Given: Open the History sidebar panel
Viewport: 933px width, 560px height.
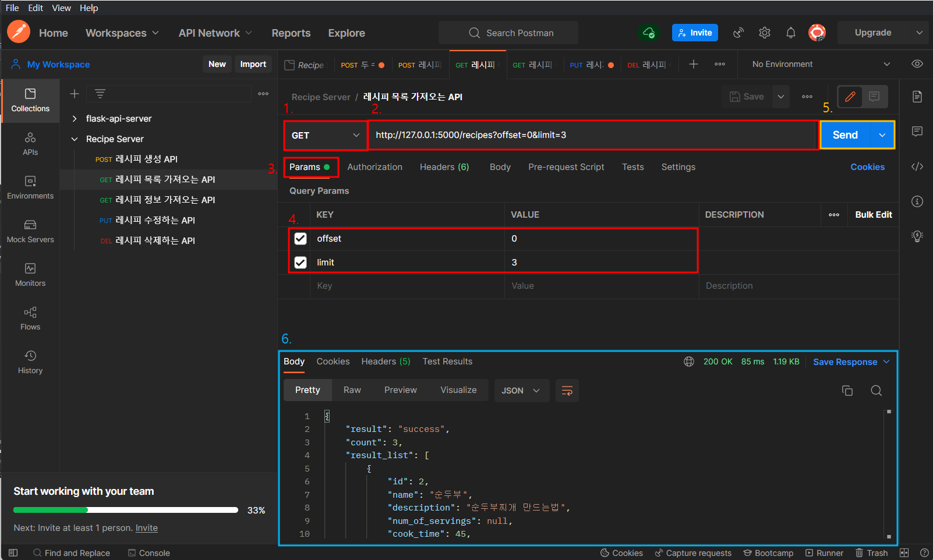Looking at the screenshot, I should (30, 362).
